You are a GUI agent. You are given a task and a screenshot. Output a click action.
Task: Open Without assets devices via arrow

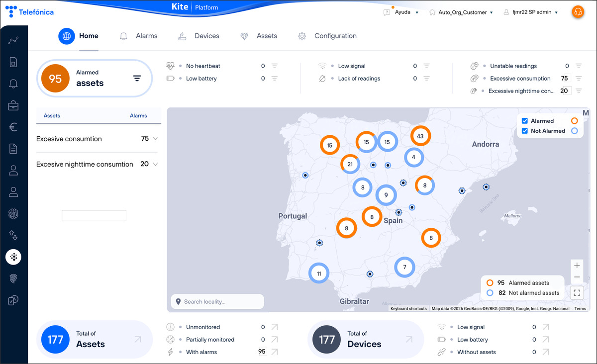pos(546,352)
